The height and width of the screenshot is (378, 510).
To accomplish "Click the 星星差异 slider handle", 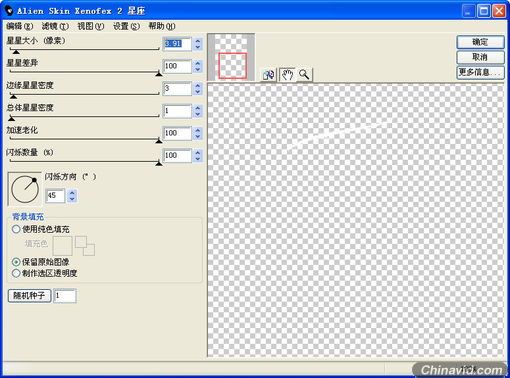I will point(159,73).
